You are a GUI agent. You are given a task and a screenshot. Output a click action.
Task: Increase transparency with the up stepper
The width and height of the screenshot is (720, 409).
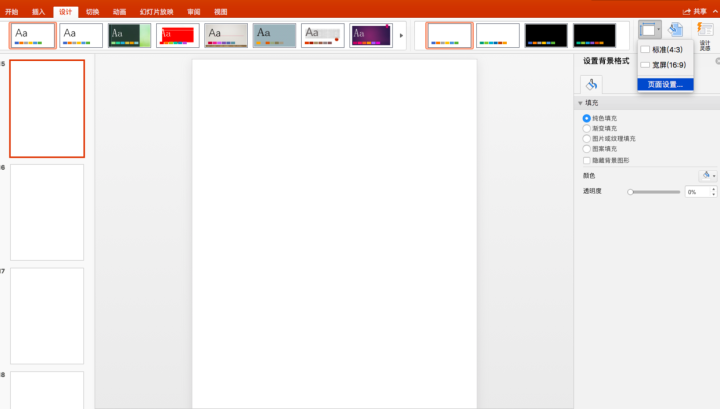coord(714,189)
